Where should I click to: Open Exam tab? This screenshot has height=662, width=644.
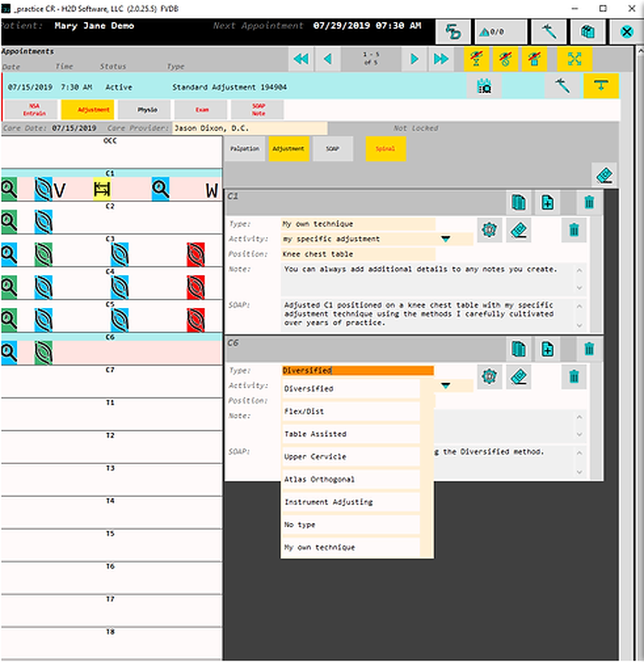click(202, 109)
